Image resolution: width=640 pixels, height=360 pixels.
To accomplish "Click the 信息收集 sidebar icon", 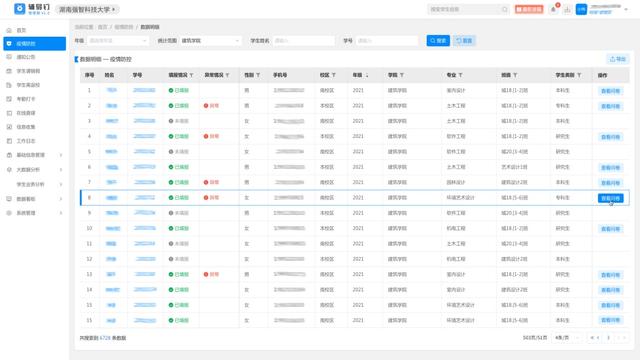I will [x=9, y=127].
